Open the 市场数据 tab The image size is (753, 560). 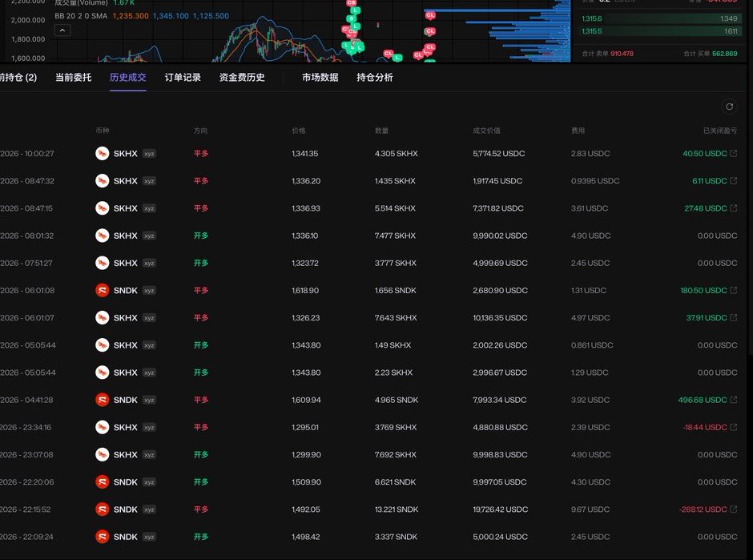(x=320, y=78)
